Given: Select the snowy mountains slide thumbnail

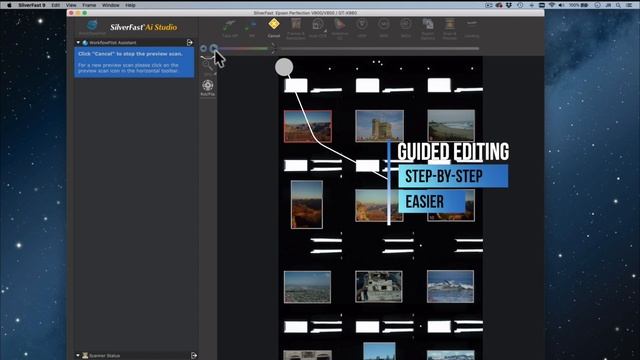Looking at the screenshot, I should pos(451,287).
